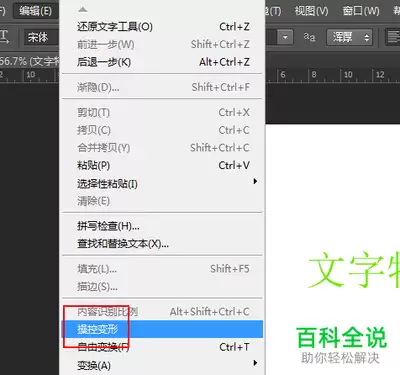
Task: Open the 视图(V) menu
Action: tap(311, 11)
